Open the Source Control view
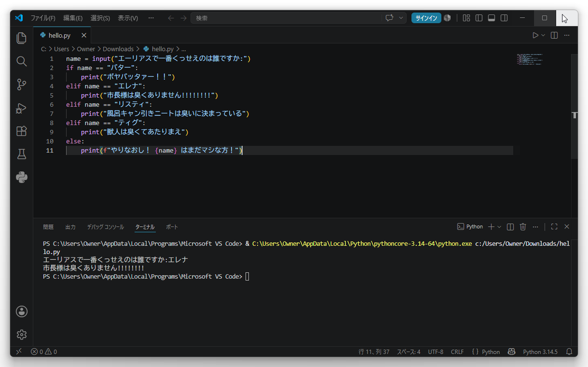The width and height of the screenshot is (588, 367). (22, 84)
